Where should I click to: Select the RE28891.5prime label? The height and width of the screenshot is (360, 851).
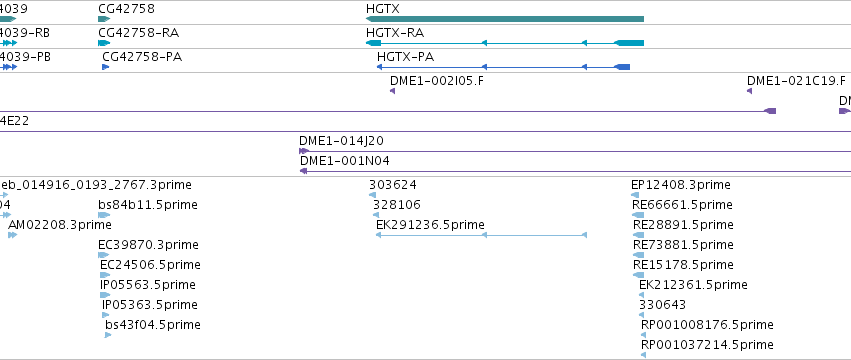click(x=683, y=224)
